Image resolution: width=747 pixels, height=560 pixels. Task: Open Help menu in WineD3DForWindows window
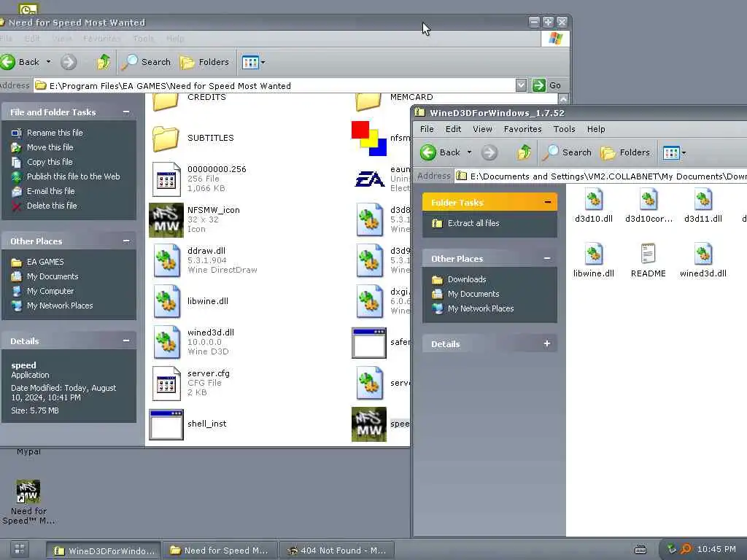[x=596, y=129]
